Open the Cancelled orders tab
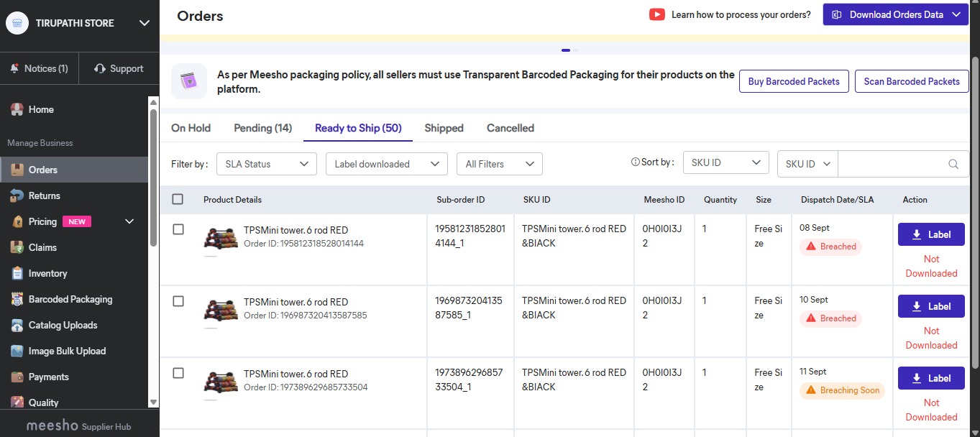Screen dimensions: 980x437 510,128
